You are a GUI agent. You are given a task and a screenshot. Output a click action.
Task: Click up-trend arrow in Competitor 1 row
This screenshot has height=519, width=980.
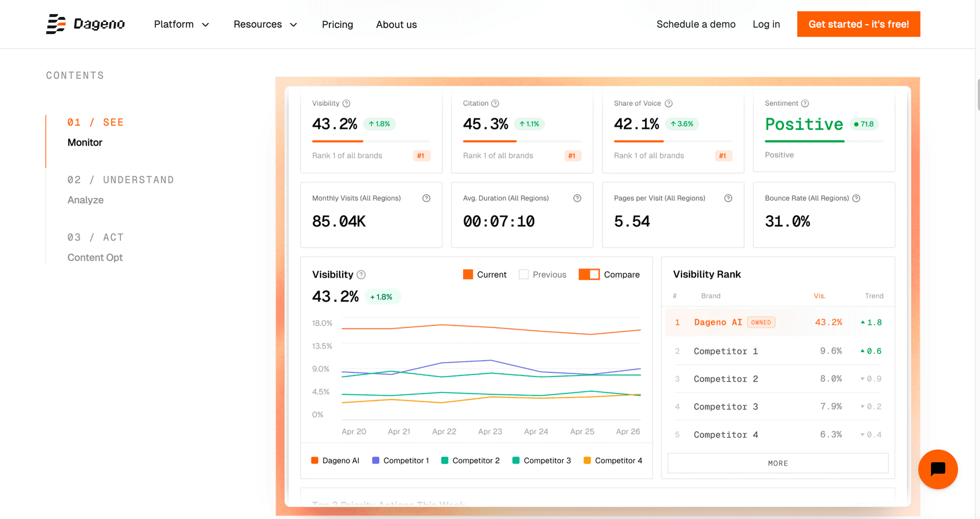pos(863,351)
